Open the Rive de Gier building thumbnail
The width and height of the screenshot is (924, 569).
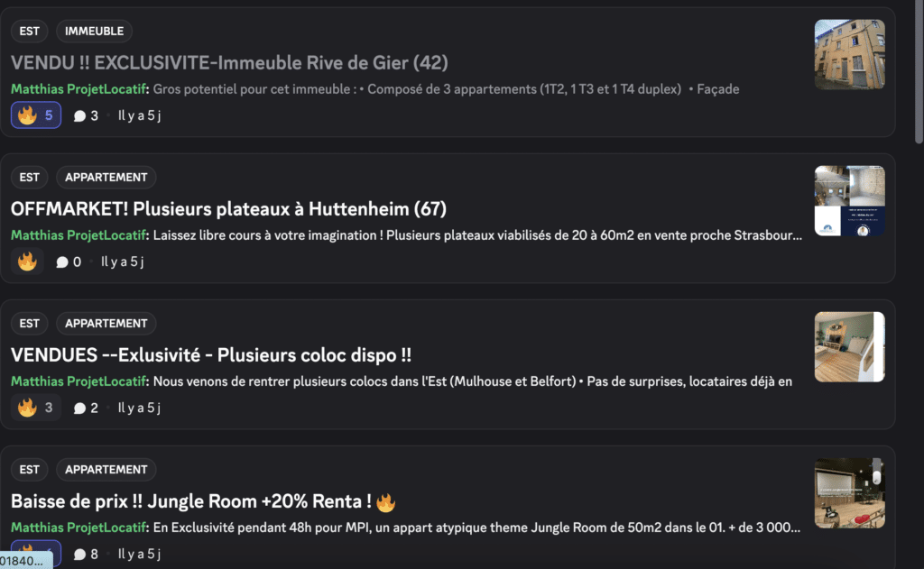pos(849,55)
